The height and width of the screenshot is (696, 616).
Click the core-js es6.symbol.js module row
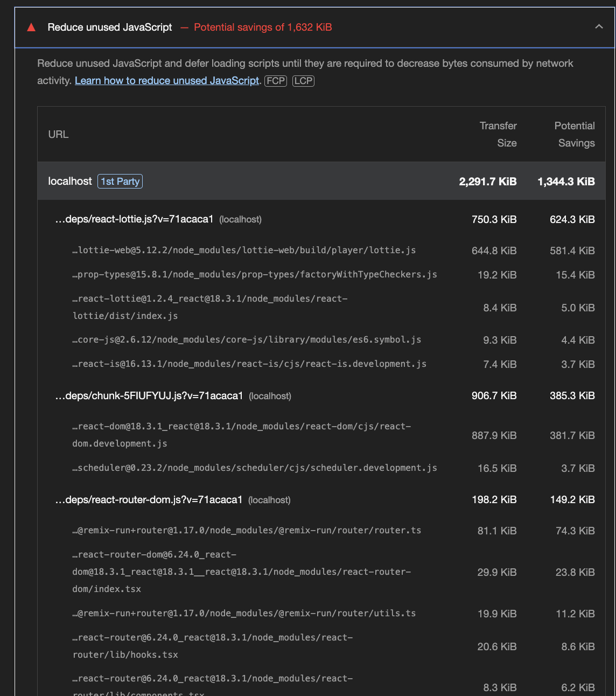(x=247, y=340)
